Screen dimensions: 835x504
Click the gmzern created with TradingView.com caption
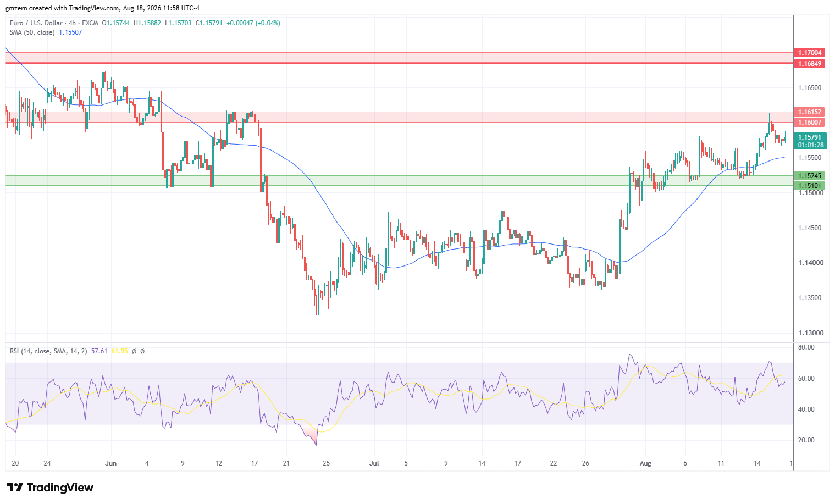pos(62,8)
